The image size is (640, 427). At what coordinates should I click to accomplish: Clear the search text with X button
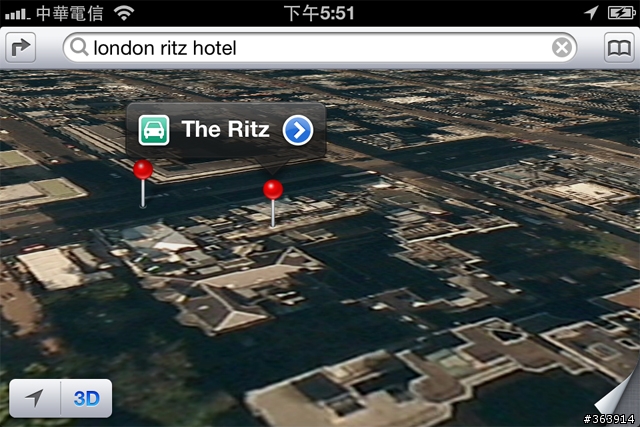(x=562, y=48)
